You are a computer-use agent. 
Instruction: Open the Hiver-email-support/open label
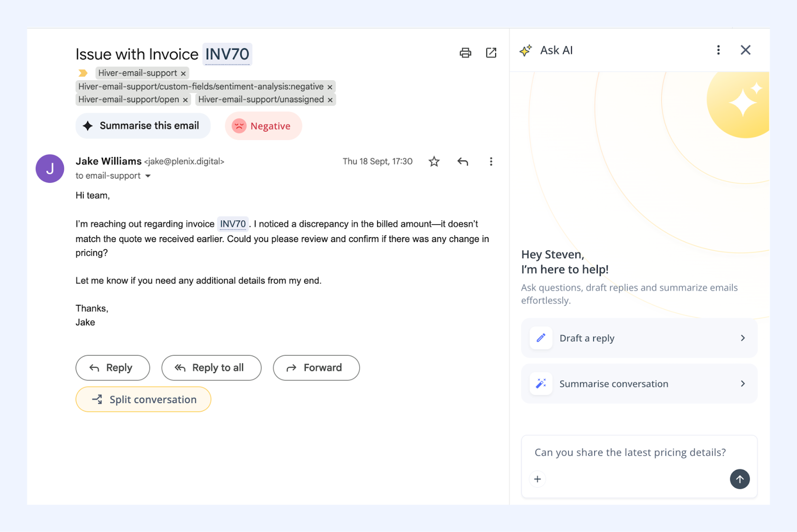129,100
